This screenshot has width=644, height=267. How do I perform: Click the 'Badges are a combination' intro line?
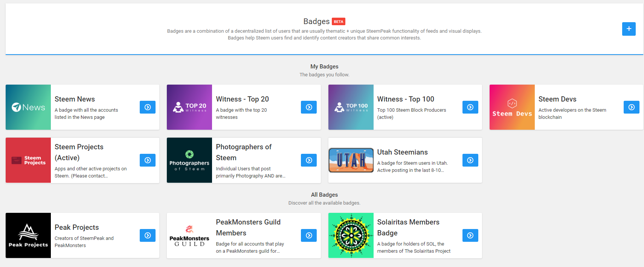pyautogui.click(x=324, y=31)
